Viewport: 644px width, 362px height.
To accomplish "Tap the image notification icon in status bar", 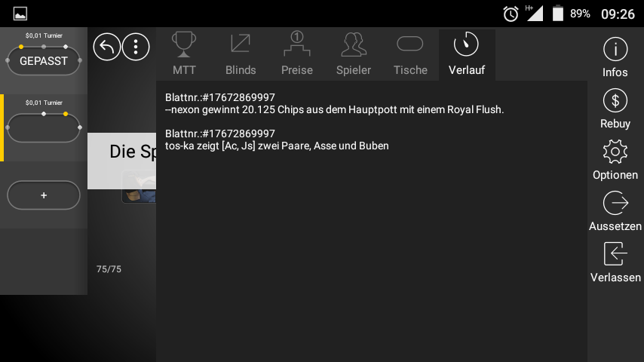I will [x=20, y=14].
